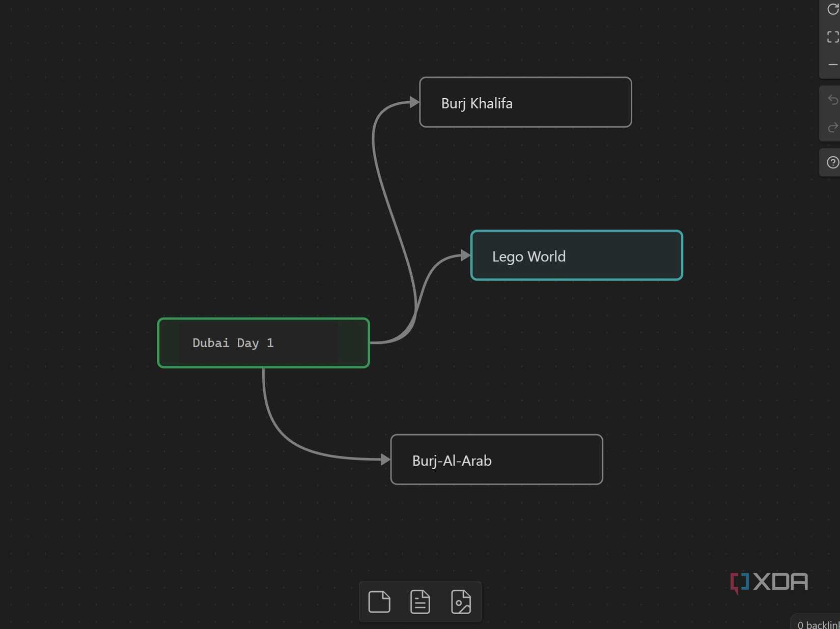The image size is (840, 629).
Task: Select the Lego World card
Action: pos(576,255)
